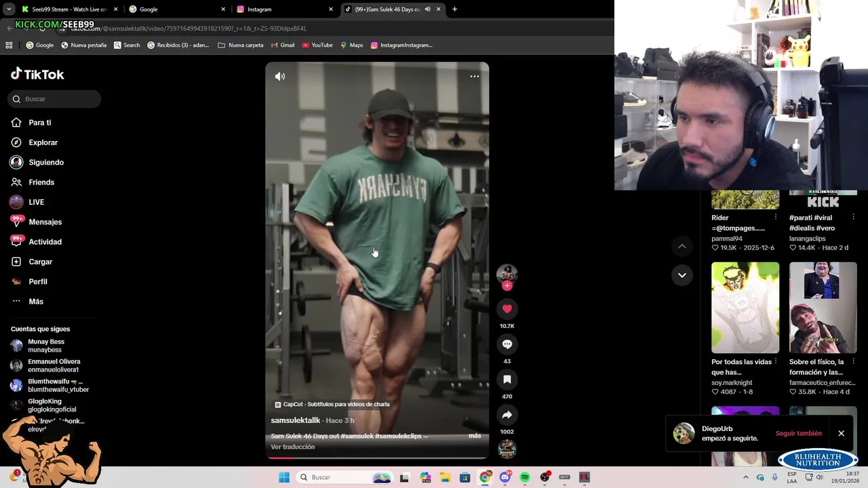Mute the TikTok video sound

click(279, 77)
